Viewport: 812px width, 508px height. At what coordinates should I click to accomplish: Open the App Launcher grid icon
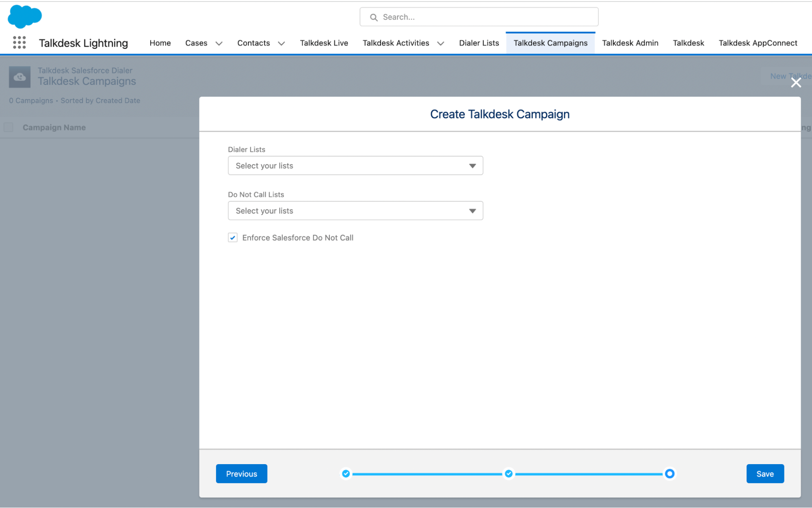click(x=19, y=42)
